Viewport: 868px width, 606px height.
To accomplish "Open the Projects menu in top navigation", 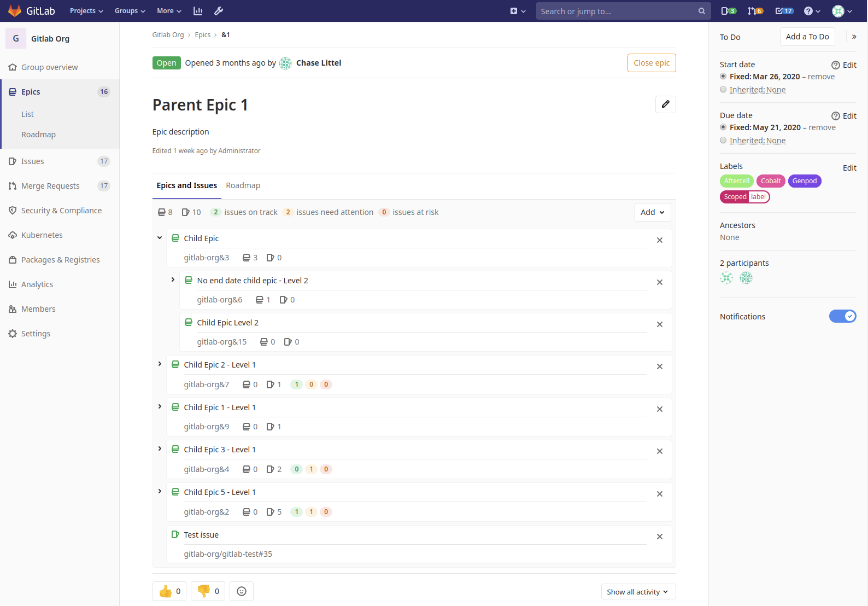I will click(86, 11).
